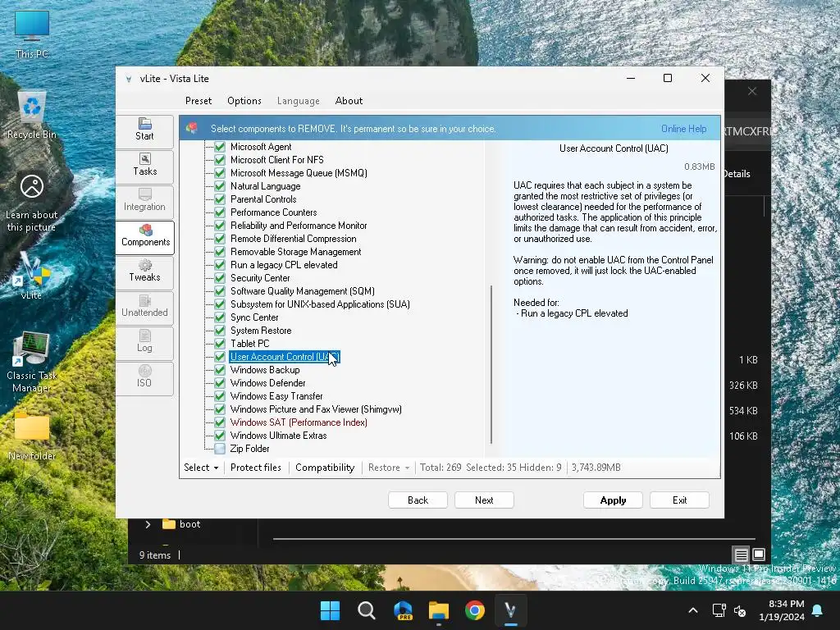Click the vLite title bar logo icon
840x630 pixels.
click(129, 79)
